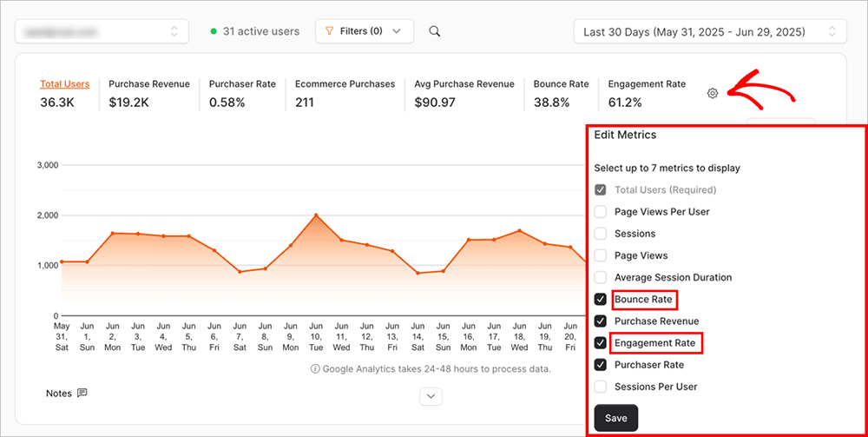Image resolution: width=868 pixels, height=437 pixels.
Task: Click the $90.97 average purchase value
Action: click(435, 103)
